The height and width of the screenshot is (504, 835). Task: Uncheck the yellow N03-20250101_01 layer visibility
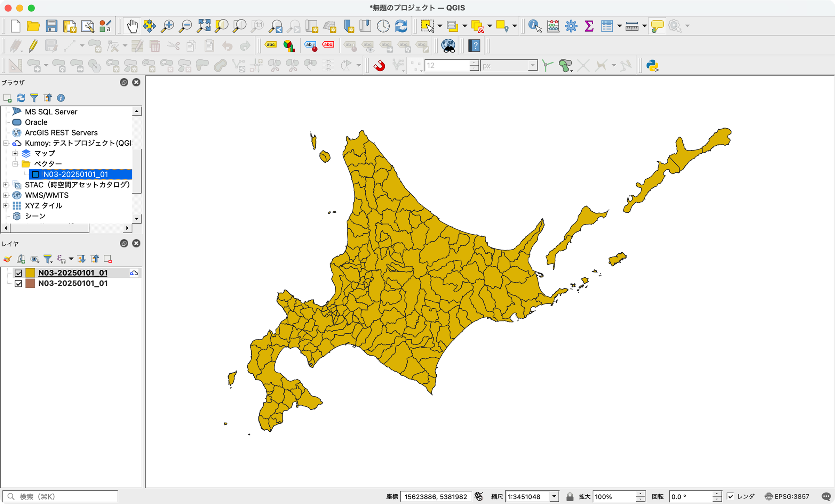(x=18, y=273)
